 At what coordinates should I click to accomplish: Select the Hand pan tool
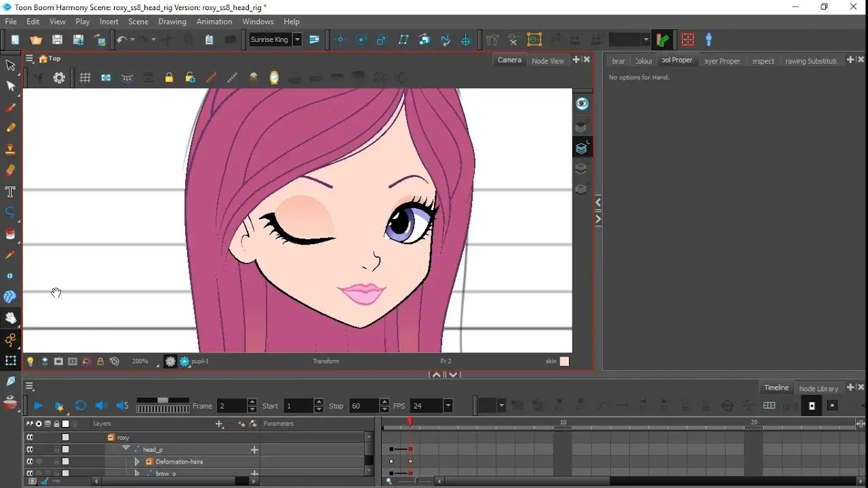pos(10,318)
